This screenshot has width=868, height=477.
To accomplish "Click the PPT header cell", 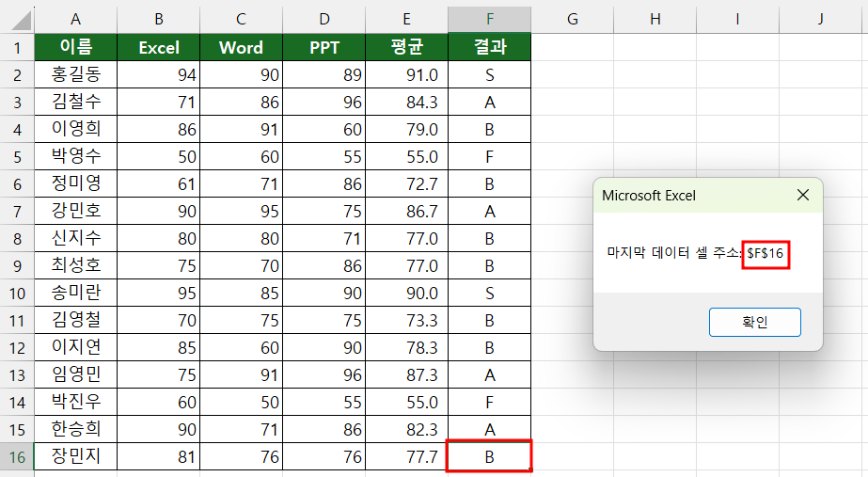I will point(324,47).
